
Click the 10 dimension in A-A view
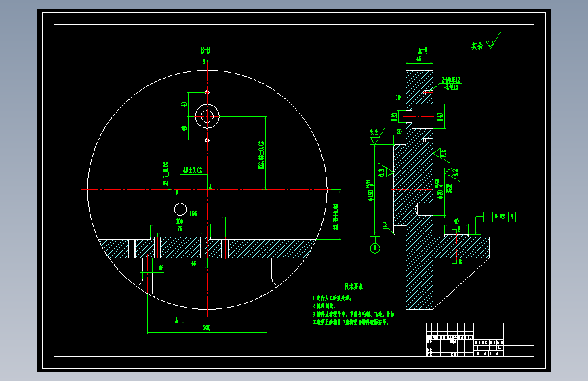pos(398,98)
